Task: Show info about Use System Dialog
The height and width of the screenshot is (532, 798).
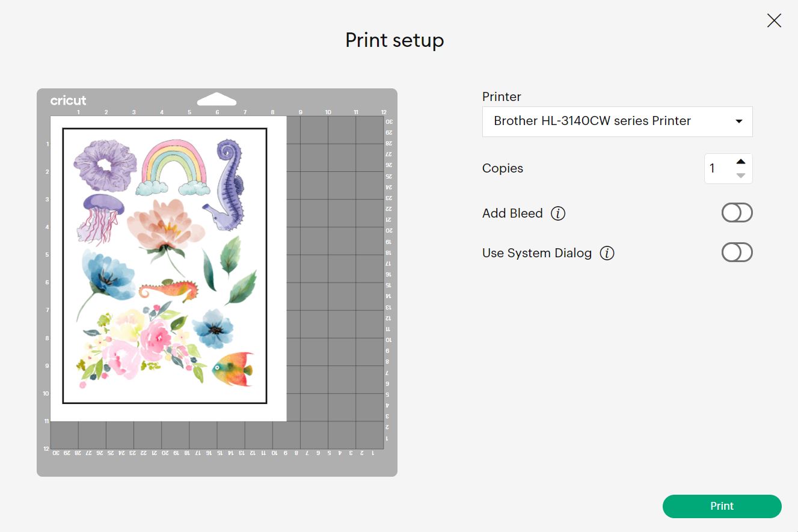Action: [x=607, y=253]
